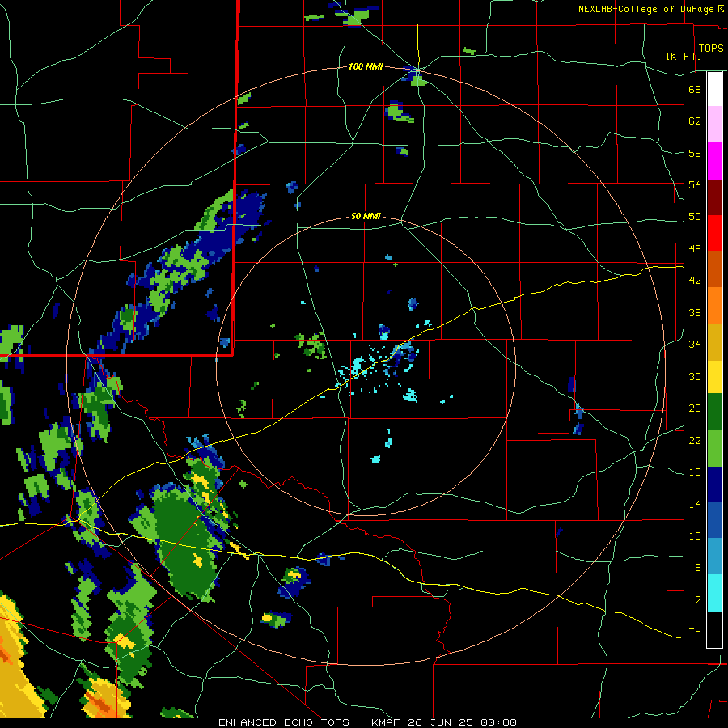Select the 58 legend value
728x728 pixels.
[x=695, y=153]
